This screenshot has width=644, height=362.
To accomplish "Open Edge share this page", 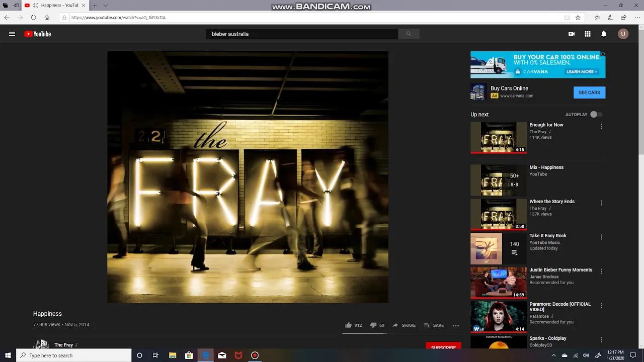I will [x=623, y=18].
